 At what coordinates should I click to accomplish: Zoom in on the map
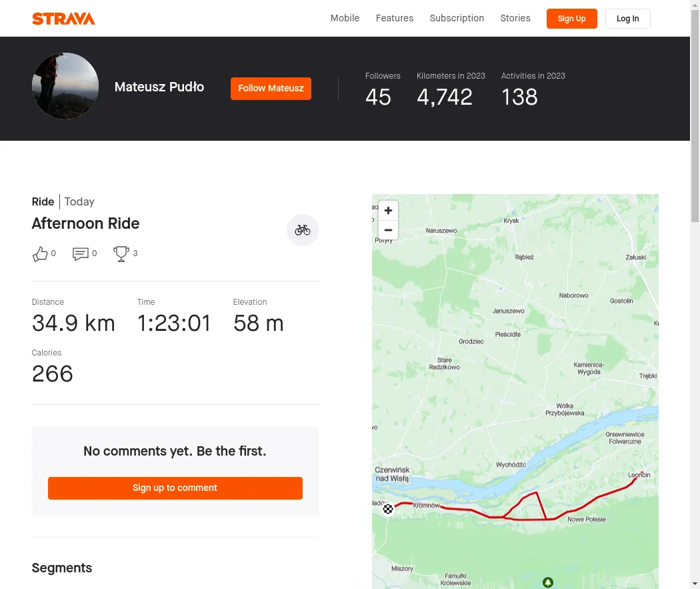pyautogui.click(x=388, y=211)
